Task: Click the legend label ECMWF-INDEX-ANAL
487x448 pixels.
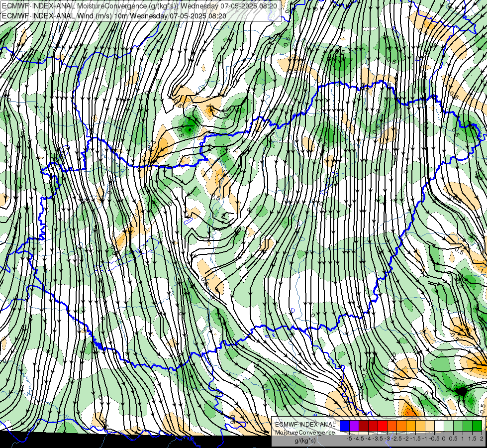Action: click(x=305, y=425)
